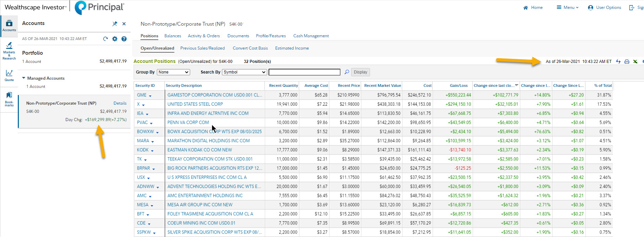Select the Non-Prototype/Corporate Trust account card
The image size is (644, 237).
(x=74, y=111)
